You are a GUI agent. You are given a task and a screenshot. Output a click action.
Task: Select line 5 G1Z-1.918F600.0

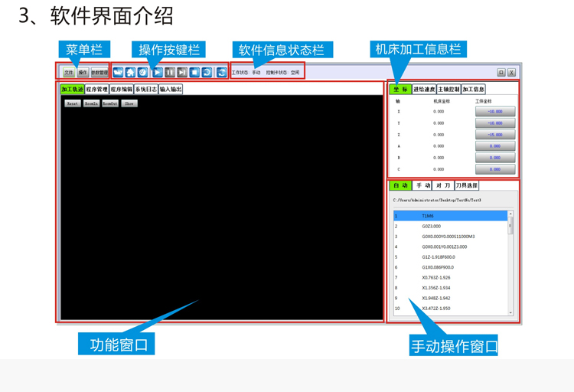coord(451,256)
